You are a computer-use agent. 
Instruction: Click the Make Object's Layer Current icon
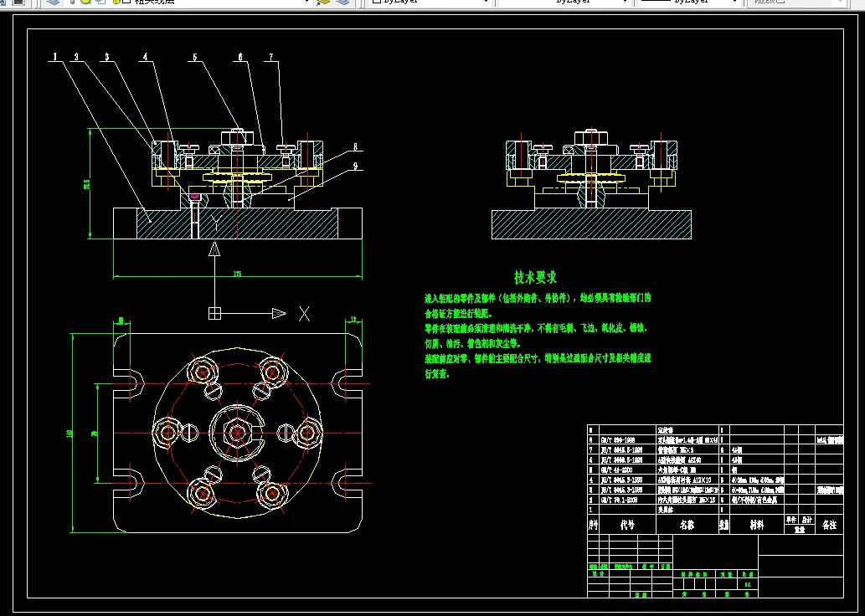[x=323, y=3]
